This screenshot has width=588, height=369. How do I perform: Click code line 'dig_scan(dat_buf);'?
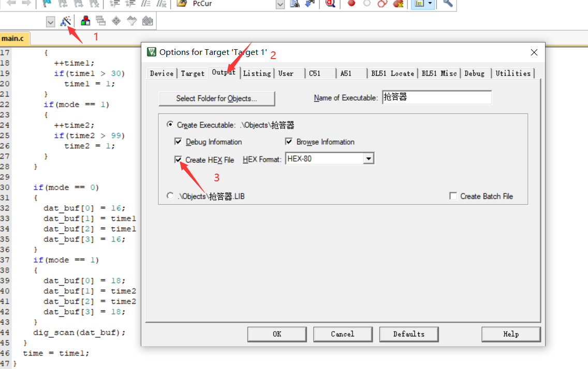(79, 332)
